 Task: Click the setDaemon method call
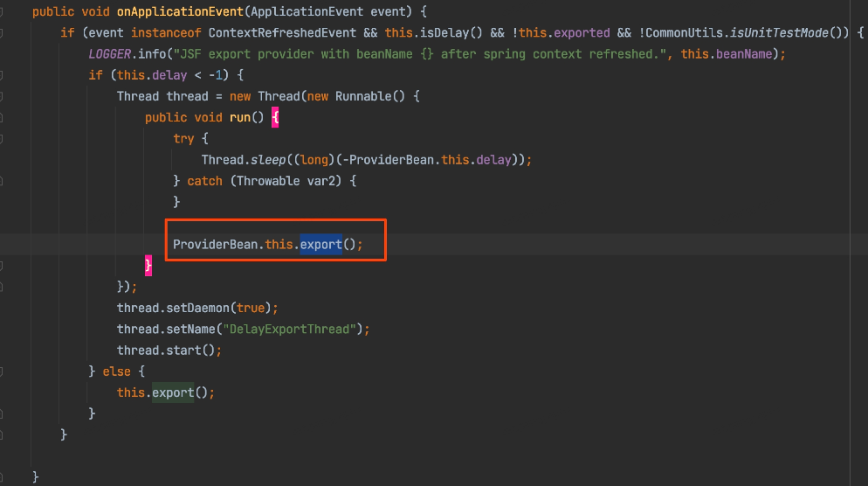point(197,308)
